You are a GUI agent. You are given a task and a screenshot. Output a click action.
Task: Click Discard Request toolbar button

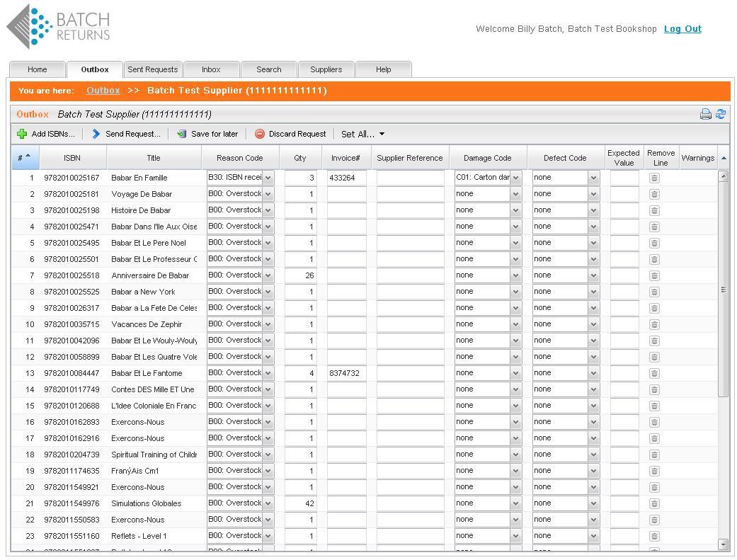coord(290,134)
